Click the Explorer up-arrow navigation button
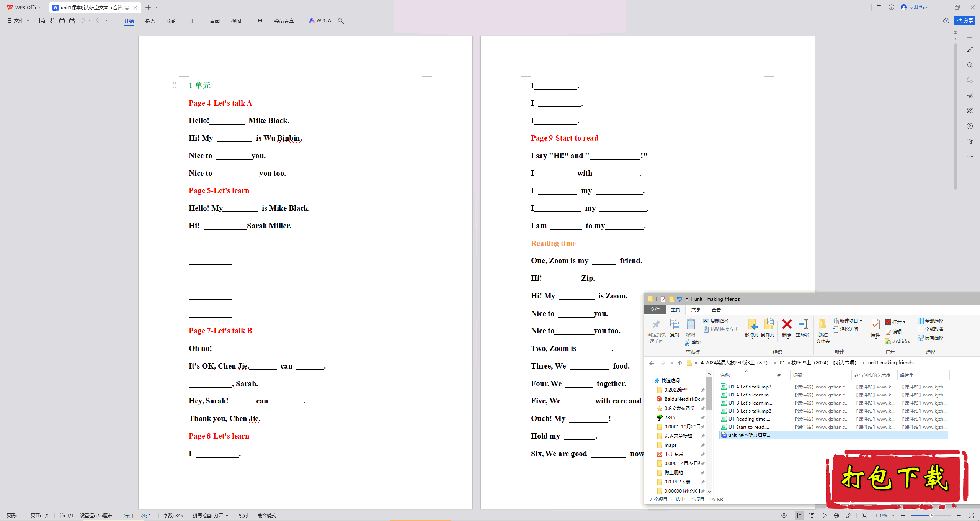The width and height of the screenshot is (980, 521). [x=680, y=363]
